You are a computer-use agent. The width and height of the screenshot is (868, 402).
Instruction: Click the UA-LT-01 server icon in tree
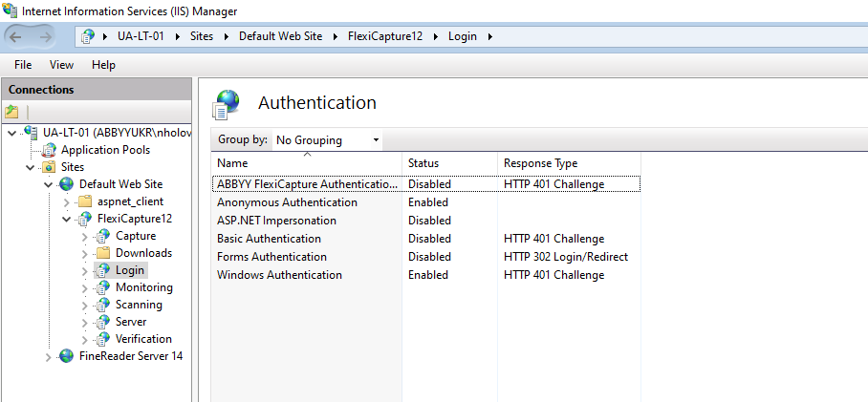click(31, 132)
